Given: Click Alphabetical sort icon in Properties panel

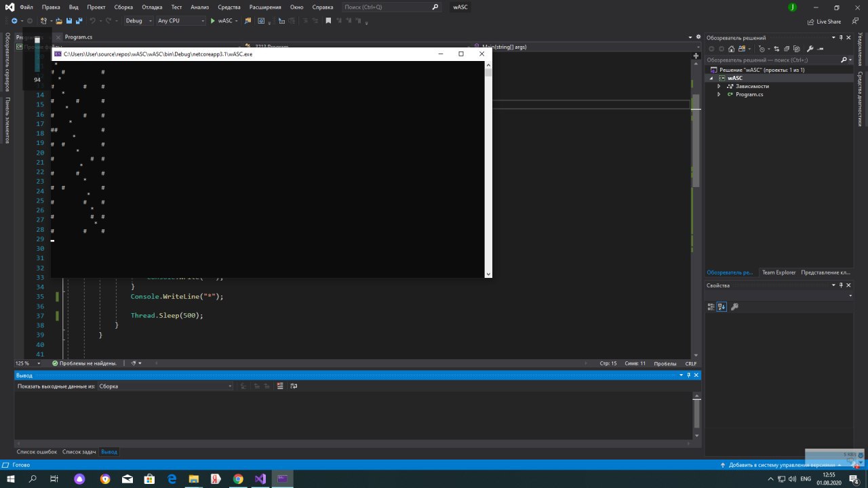Looking at the screenshot, I should coord(722,306).
